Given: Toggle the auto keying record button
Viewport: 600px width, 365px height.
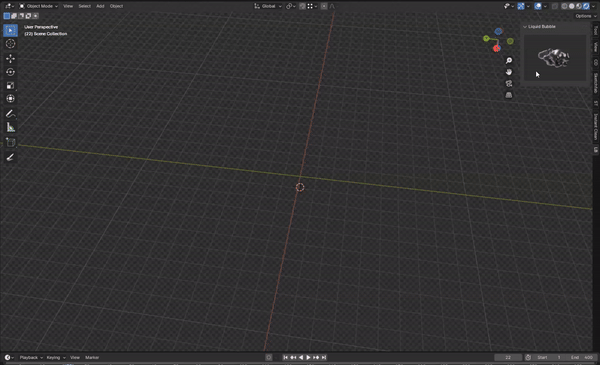Looking at the screenshot, I should point(269,357).
